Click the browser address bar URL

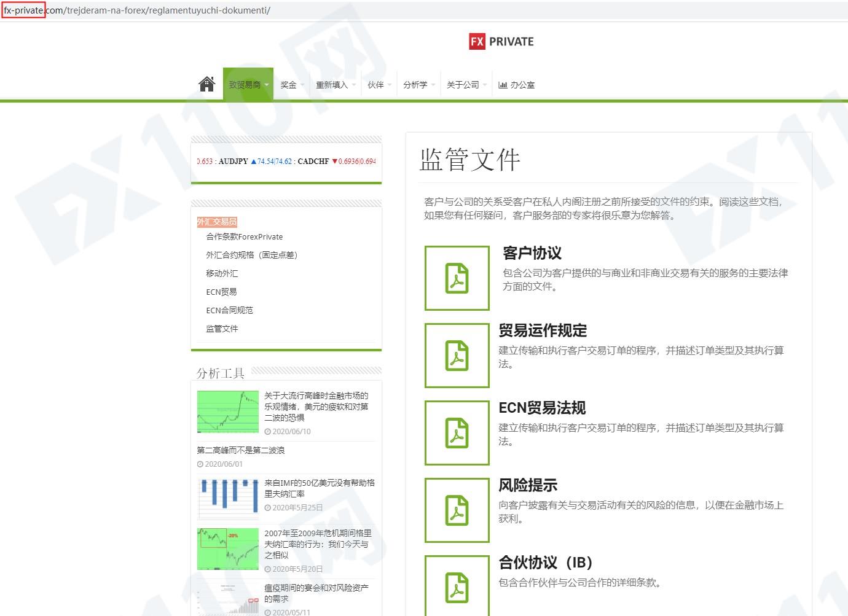(x=137, y=10)
